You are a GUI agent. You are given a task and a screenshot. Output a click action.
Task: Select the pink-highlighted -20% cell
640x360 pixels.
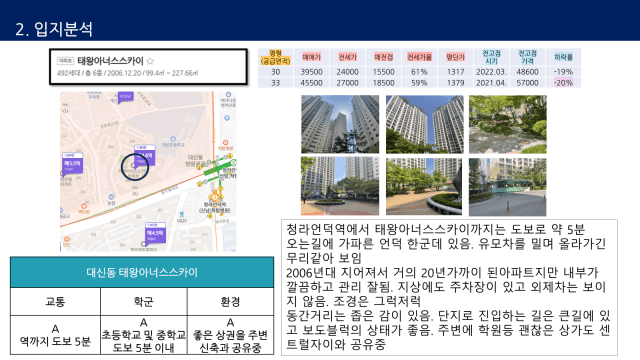coord(563,83)
